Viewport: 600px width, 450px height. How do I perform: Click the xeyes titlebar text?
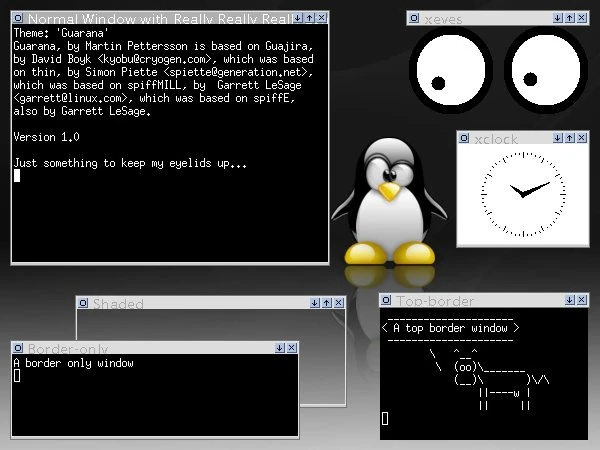click(x=443, y=19)
